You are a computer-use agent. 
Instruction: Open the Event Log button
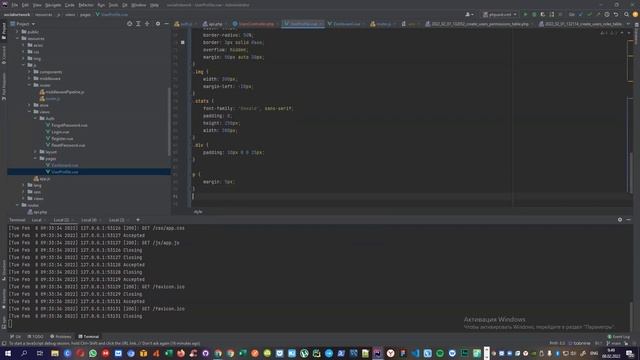pyautogui.click(x=618, y=337)
